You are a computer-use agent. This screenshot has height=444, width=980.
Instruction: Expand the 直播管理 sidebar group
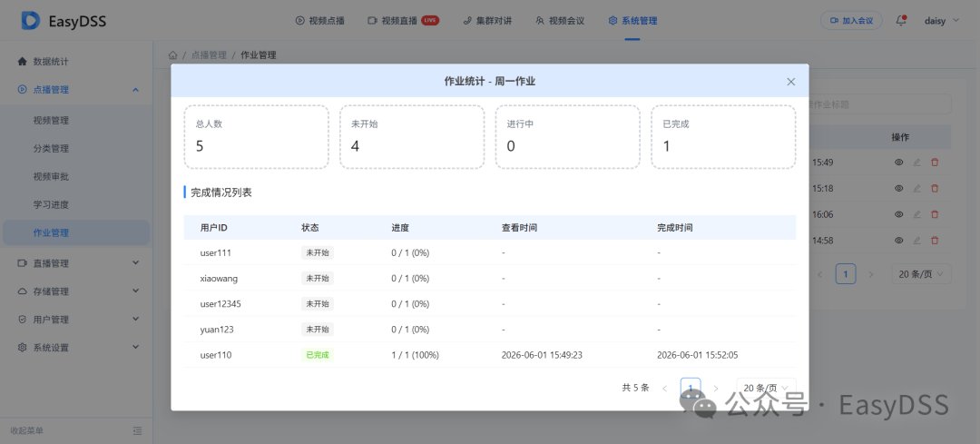(x=76, y=263)
